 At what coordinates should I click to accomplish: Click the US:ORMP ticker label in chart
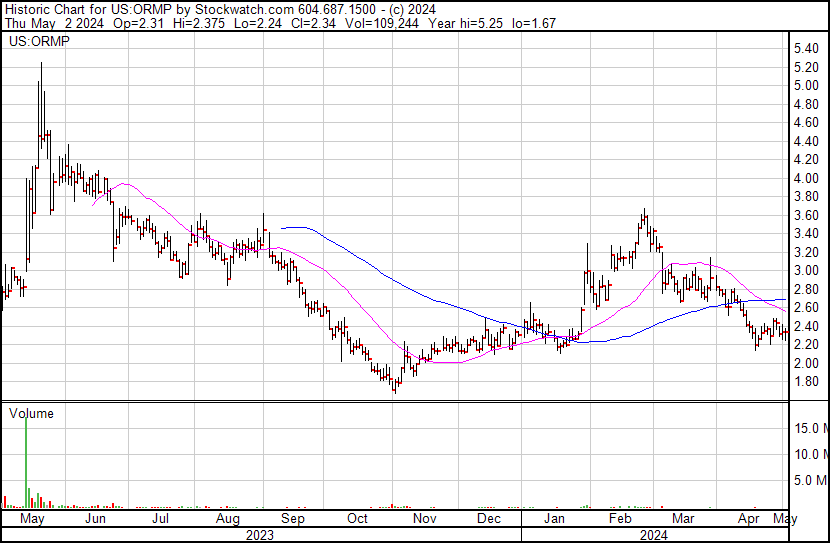[x=32, y=42]
